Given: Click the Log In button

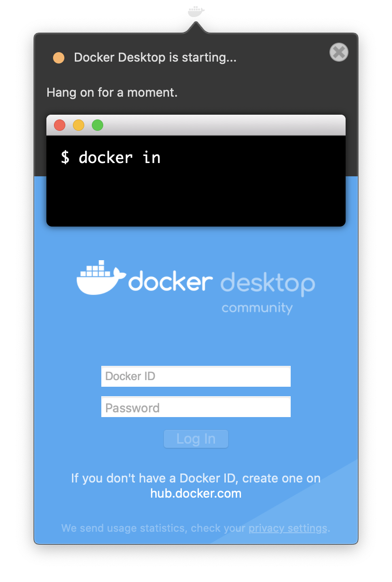Looking at the screenshot, I should click(196, 439).
